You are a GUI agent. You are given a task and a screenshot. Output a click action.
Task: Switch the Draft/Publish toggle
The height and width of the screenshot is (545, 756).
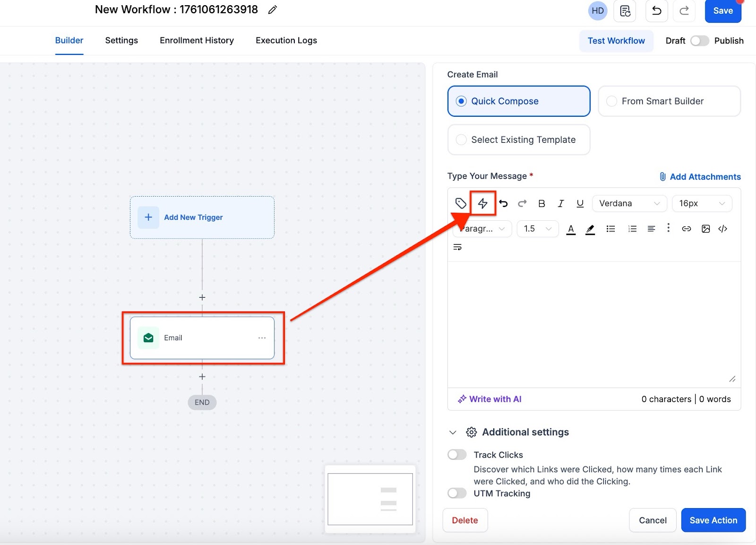point(699,41)
